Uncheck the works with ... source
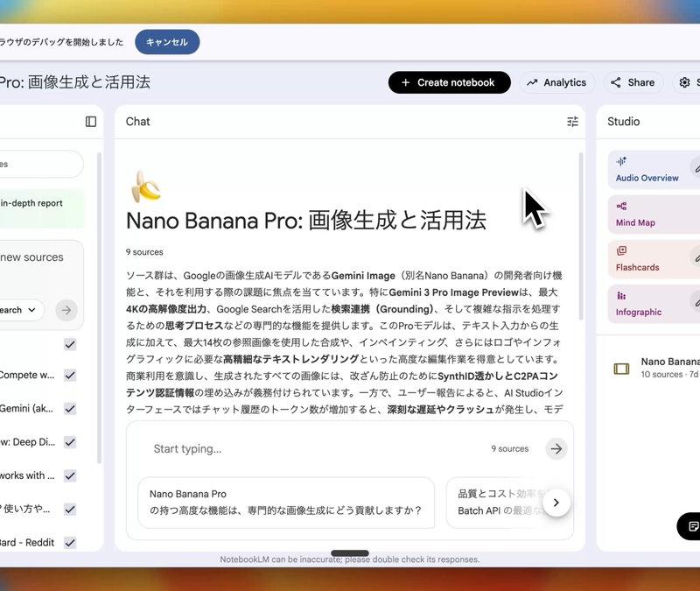The height and width of the screenshot is (591, 700). [x=70, y=475]
